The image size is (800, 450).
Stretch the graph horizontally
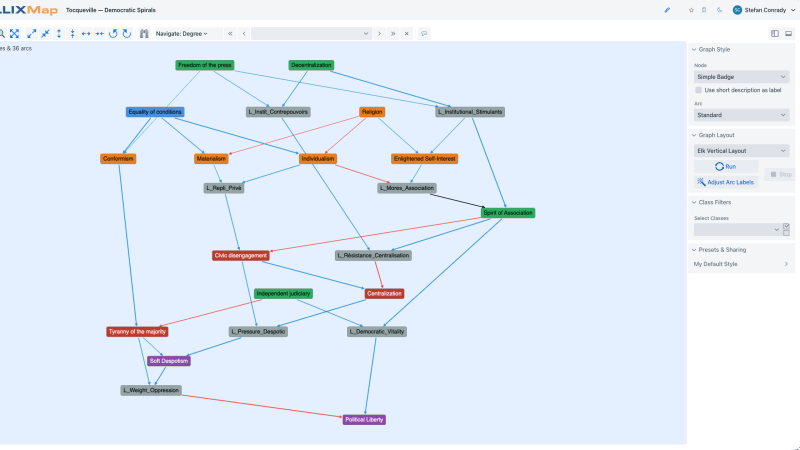tap(86, 34)
